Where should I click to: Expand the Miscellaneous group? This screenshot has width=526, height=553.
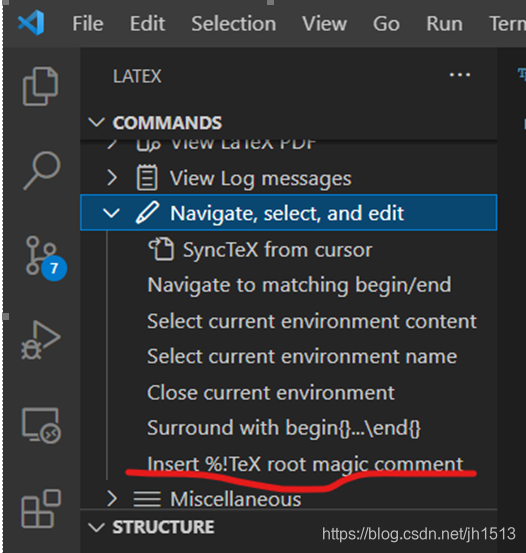(112, 499)
